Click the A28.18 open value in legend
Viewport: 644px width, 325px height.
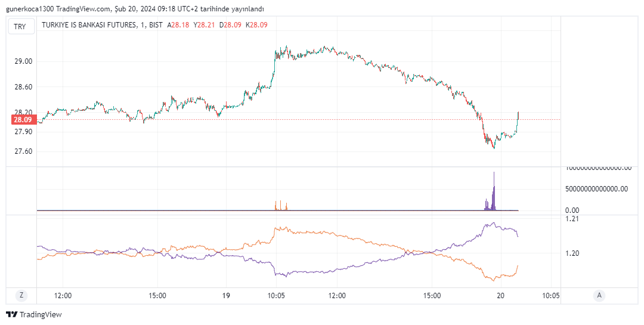click(x=178, y=25)
